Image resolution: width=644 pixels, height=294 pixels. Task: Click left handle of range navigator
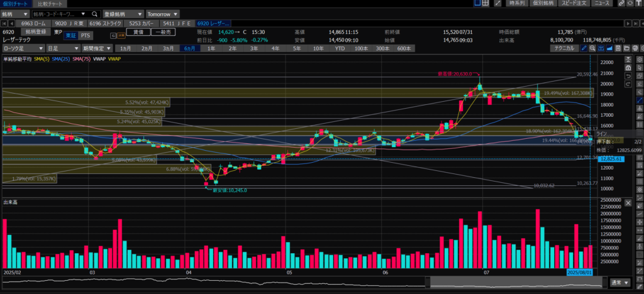pyautogui.click(x=428, y=282)
